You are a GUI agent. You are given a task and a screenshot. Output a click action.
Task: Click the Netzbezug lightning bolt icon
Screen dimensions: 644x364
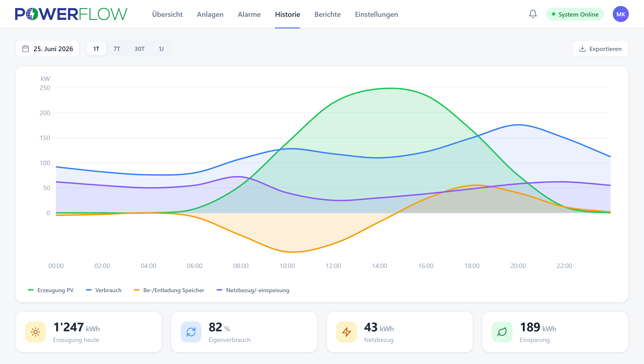click(x=346, y=332)
